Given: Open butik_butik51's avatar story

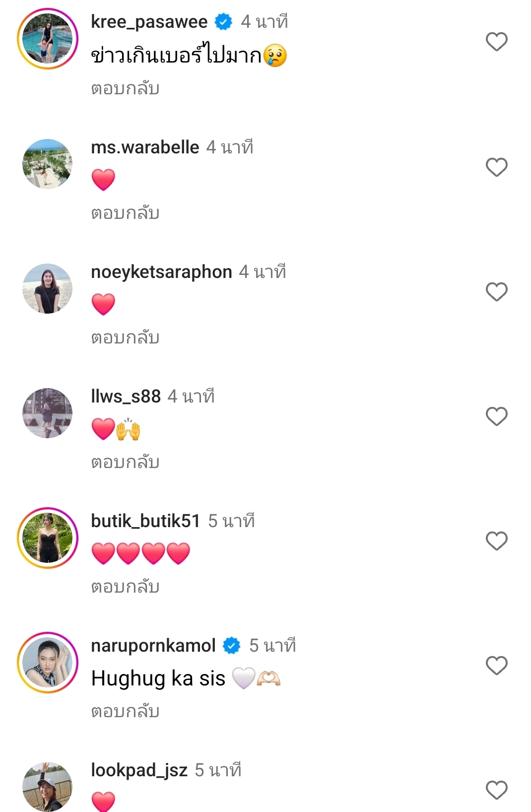Looking at the screenshot, I should point(48,538).
